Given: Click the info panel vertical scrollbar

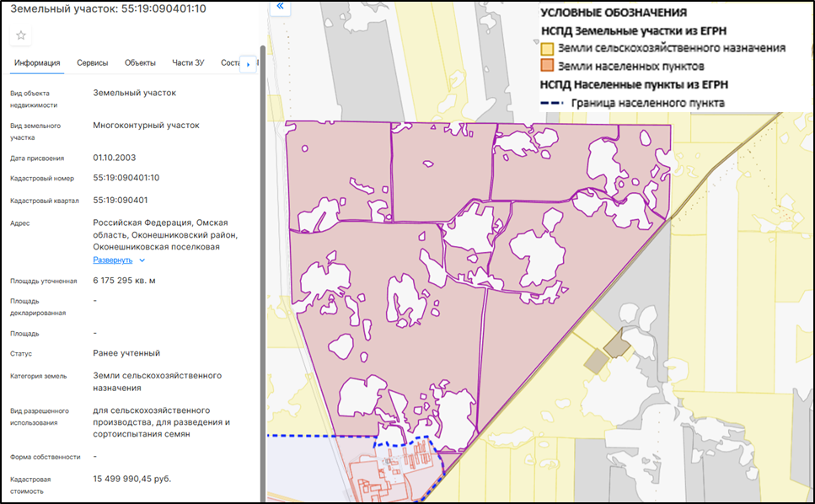Looking at the screenshot, I should [x=261, y=253].
